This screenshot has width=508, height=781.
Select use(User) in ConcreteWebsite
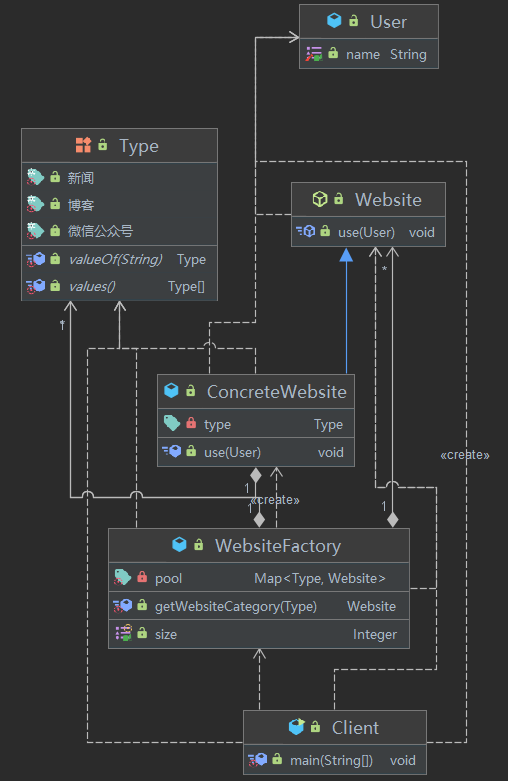coord(232,452)
